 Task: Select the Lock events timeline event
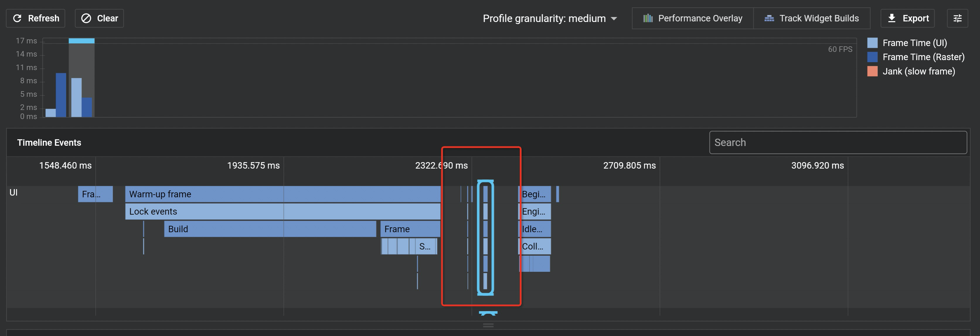coord(283,212)
